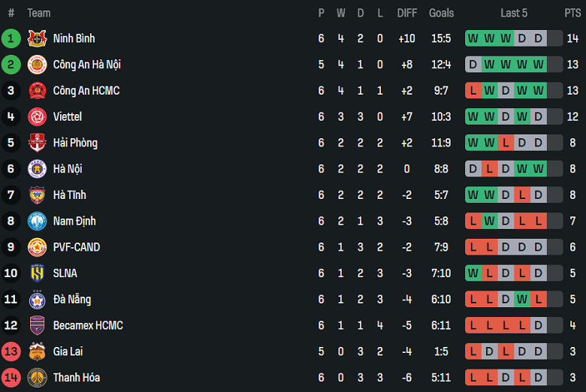586x392 pixels.
Task: Click Hà Tĩnh team name
Action: [x=69, y=195]
